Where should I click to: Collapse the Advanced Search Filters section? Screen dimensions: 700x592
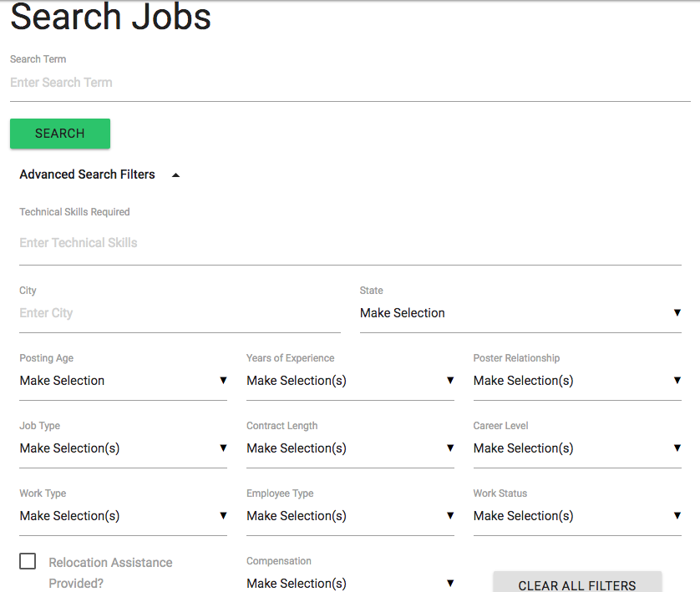click(x=175, y=175)
